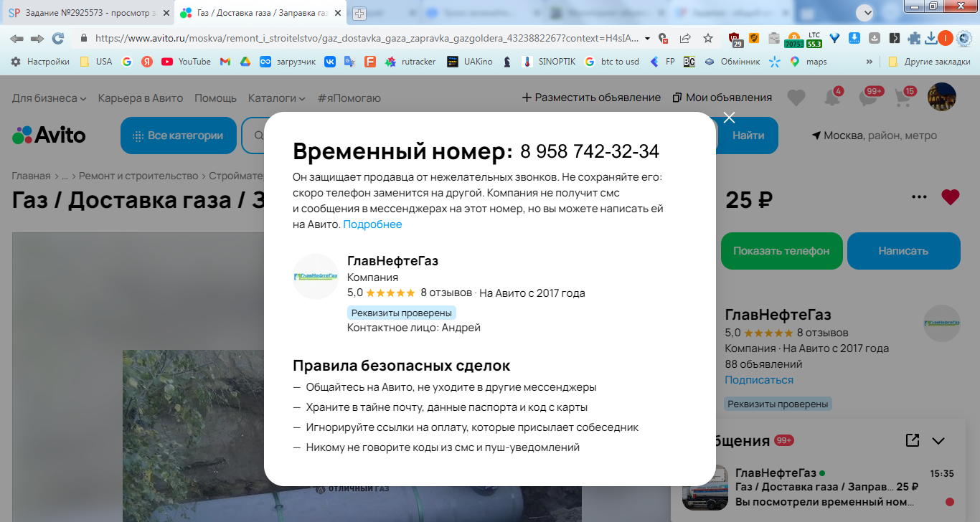The width and height of the screenshot is (980, 522).
Task: Toggle the red favorite heart on listing
Action: pyautogui.click(x=951, y=197)
